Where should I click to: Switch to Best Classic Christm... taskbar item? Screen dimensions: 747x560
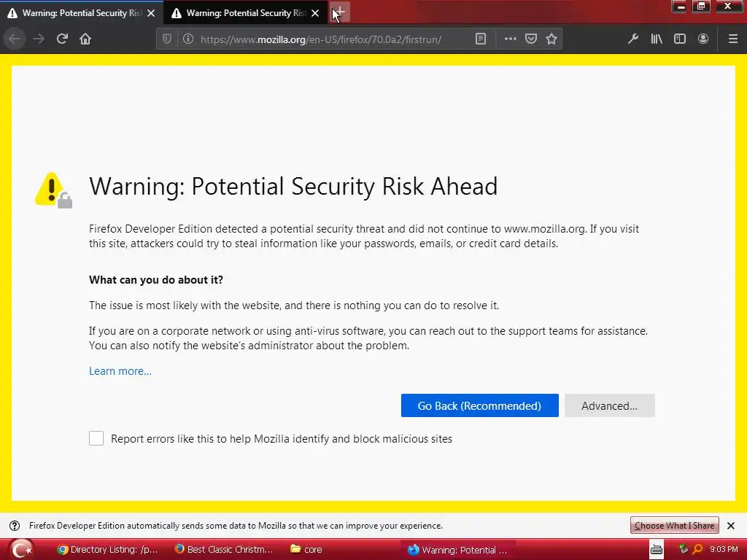(x=224, y=549)
